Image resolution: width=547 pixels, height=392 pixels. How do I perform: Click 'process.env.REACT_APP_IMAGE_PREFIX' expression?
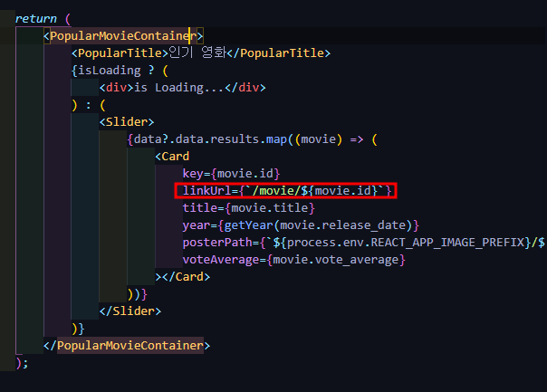click(406, 243)
